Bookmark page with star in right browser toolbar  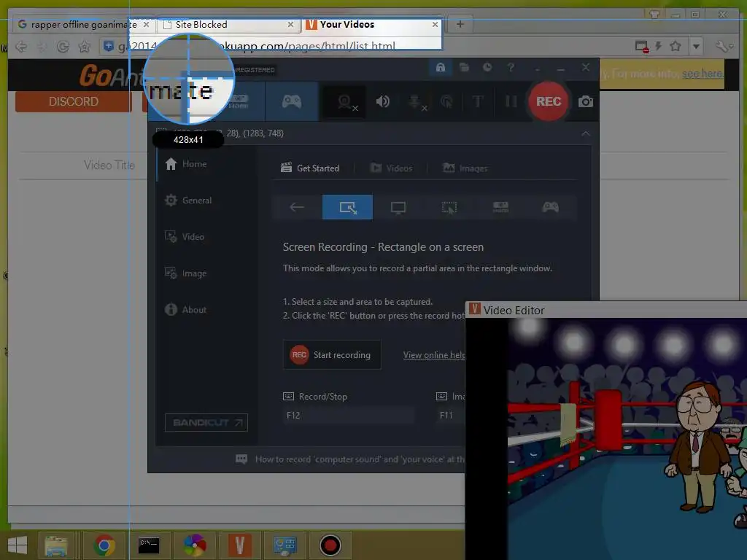(675, 46)
